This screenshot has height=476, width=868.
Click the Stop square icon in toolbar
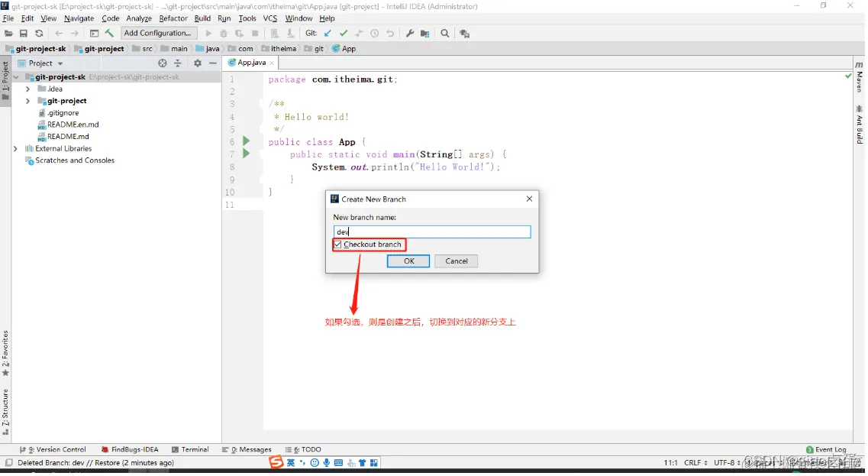(x=255, y=34)
